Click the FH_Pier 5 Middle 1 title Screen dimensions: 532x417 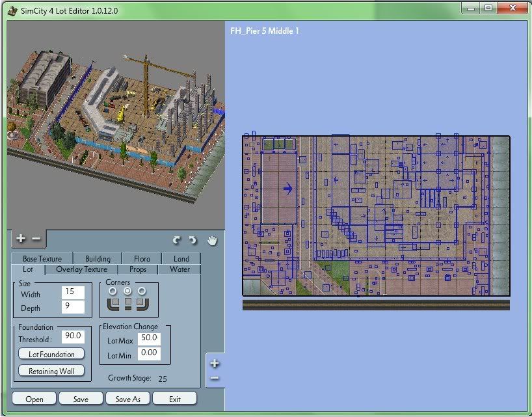tap(265, 31)
